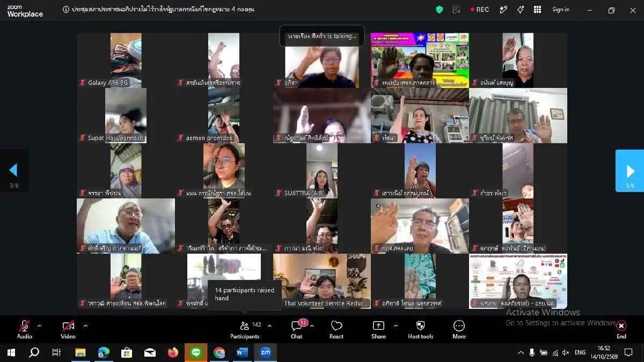644x362 pixels.
Task: Open Host tools
Action: 420,329
